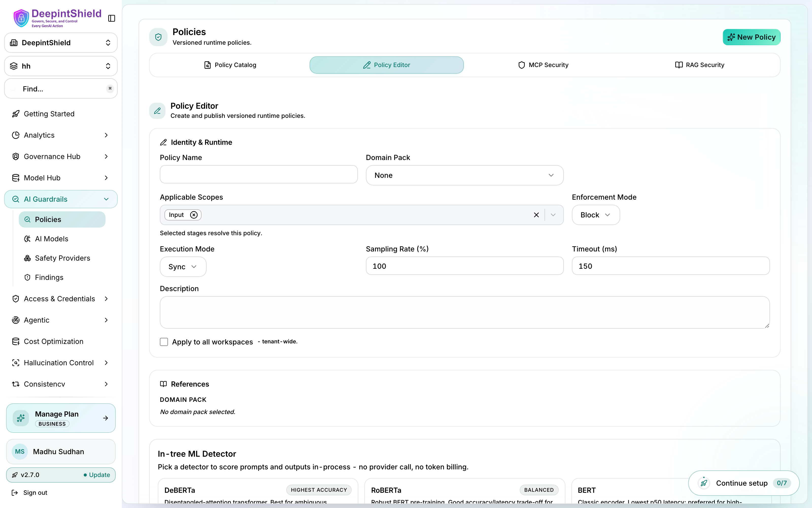Select the RoBERTa detector card

[x=464, y=491]
